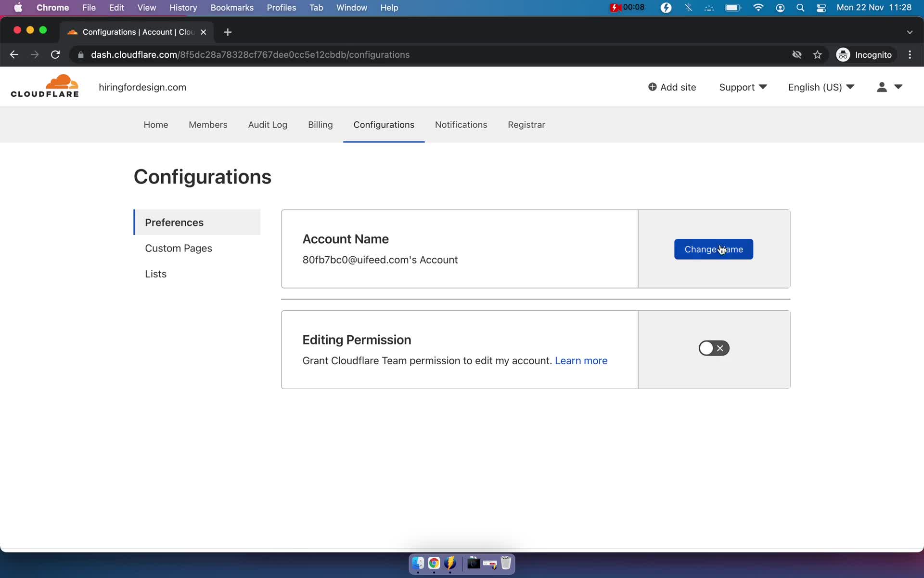The height and width of the screenshot is (578, 924).
Task: Open the Chrome File menu
Action: pos(89,8)
